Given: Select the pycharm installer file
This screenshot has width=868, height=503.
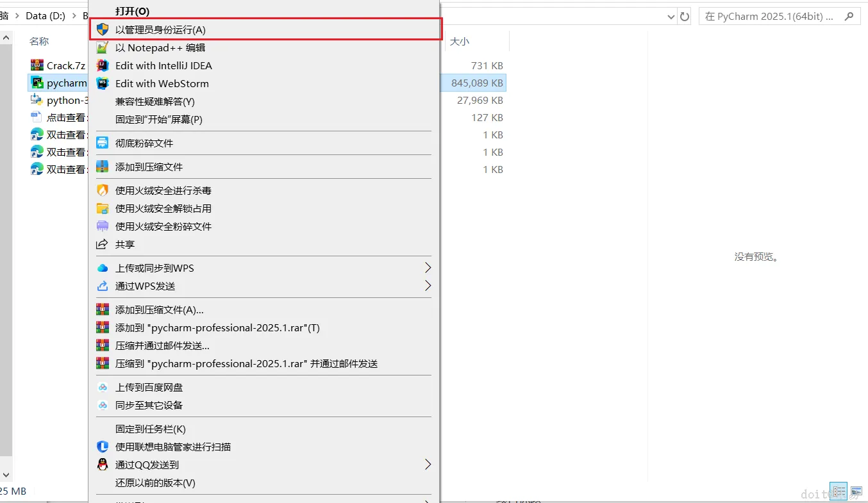Looking at the screenshot, I should point(58,83).
